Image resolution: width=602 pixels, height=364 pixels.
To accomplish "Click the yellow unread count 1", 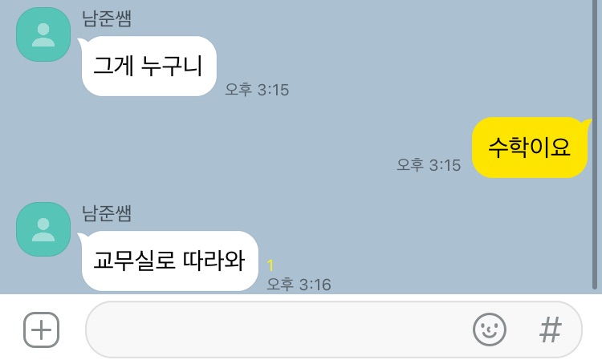I will pyautogui.click(x=270, y=265).
